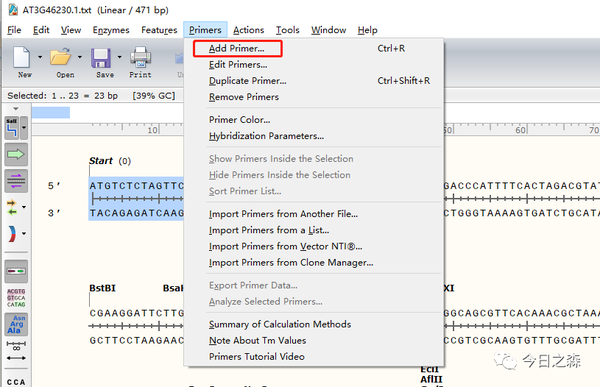Toggle show enzymes SalI sidebar button
The image size is (600, 387).
click(12, 128)
